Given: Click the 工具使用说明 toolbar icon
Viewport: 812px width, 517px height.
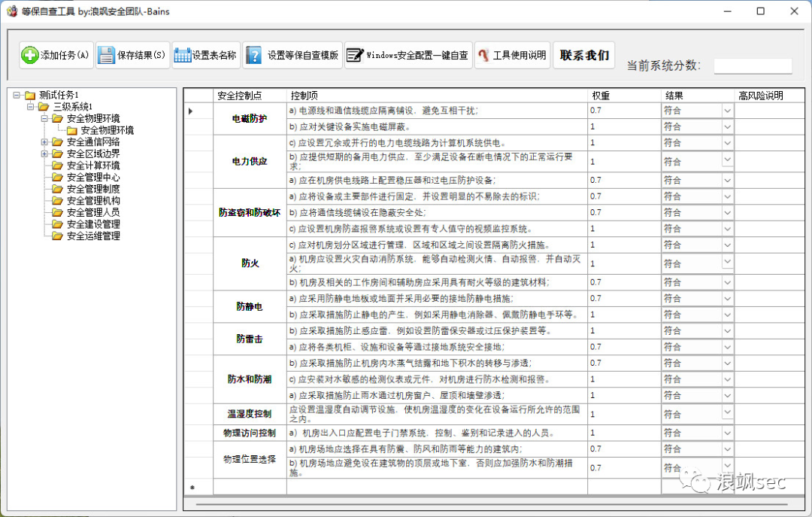Looking at the screenshot, I should 483,55.
